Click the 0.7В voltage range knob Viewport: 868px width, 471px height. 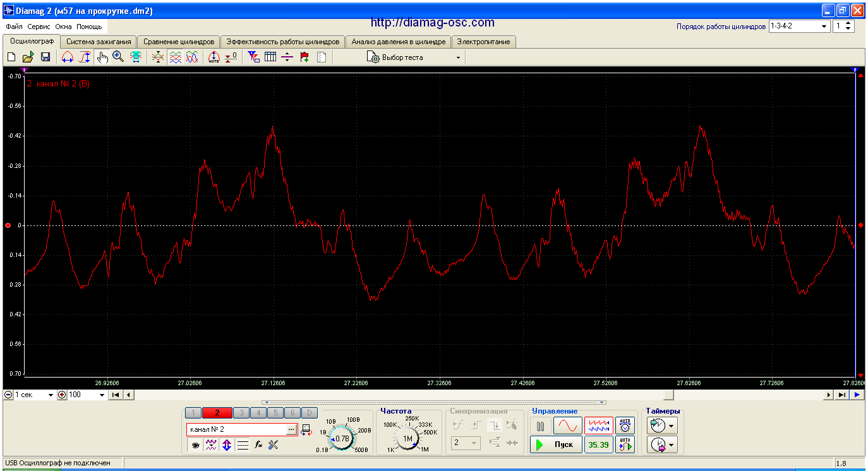pos(342,438)
